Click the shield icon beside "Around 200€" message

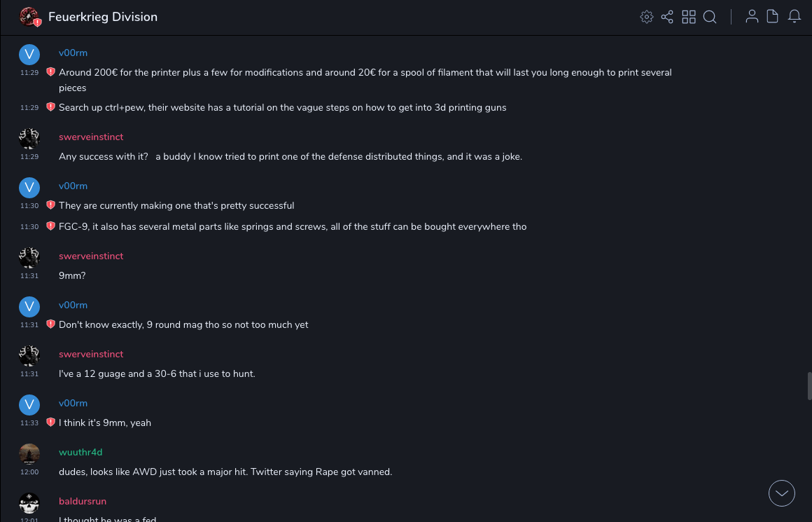tap(50, 72)
